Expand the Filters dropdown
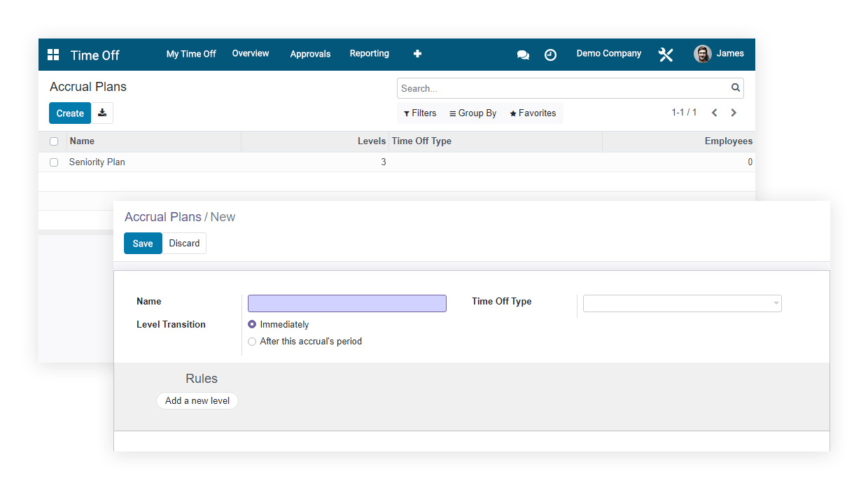The image size is (868, 490). (x=420, y=113)
